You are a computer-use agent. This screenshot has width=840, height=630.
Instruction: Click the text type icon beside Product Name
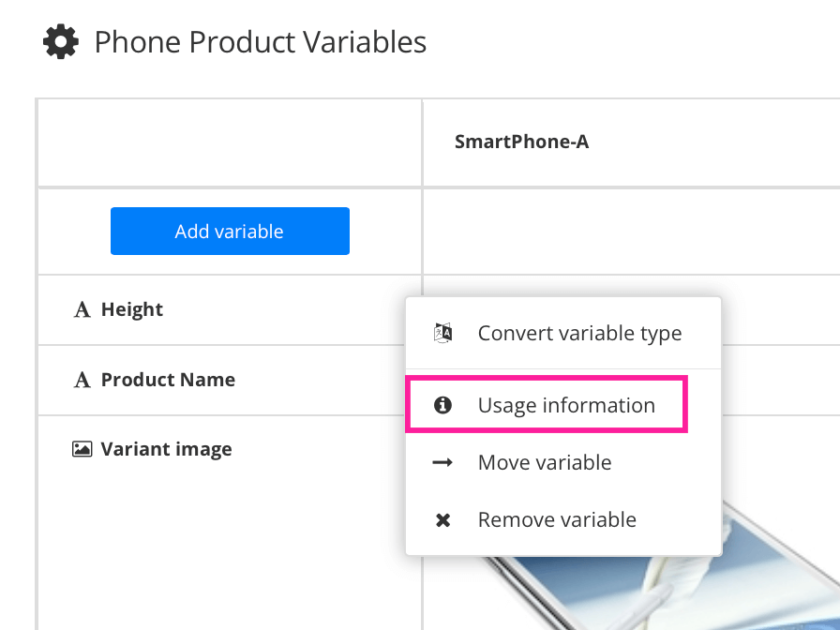82,380
